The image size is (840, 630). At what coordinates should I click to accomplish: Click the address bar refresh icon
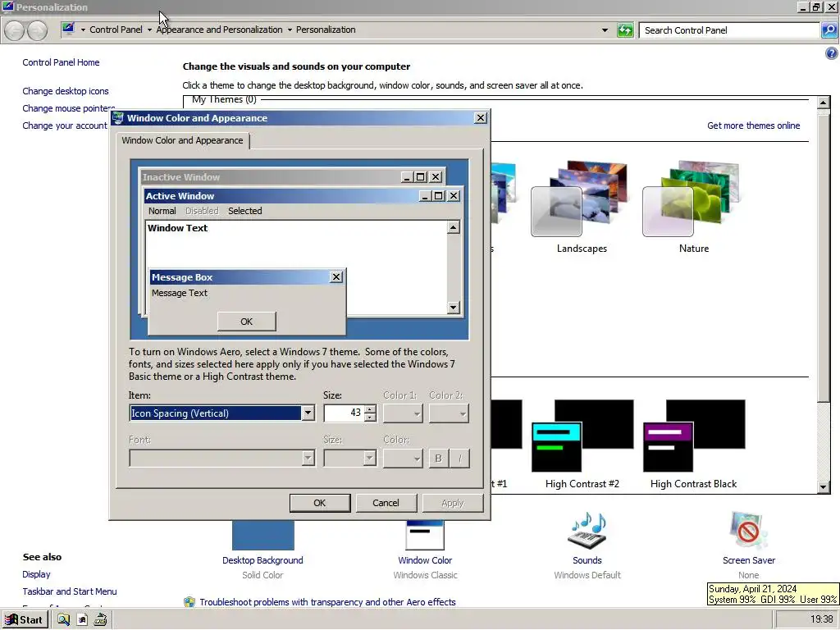tap(625, 30)
